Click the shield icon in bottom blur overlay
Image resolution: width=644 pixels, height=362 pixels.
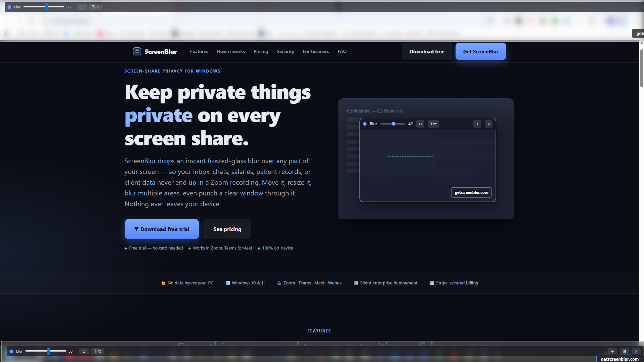coord(625,351)
